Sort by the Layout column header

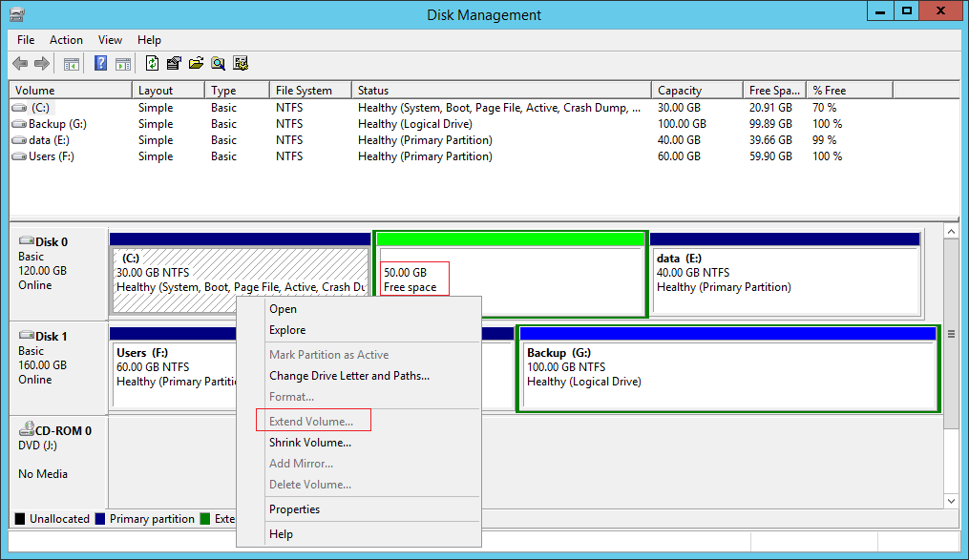coord(168,90)
